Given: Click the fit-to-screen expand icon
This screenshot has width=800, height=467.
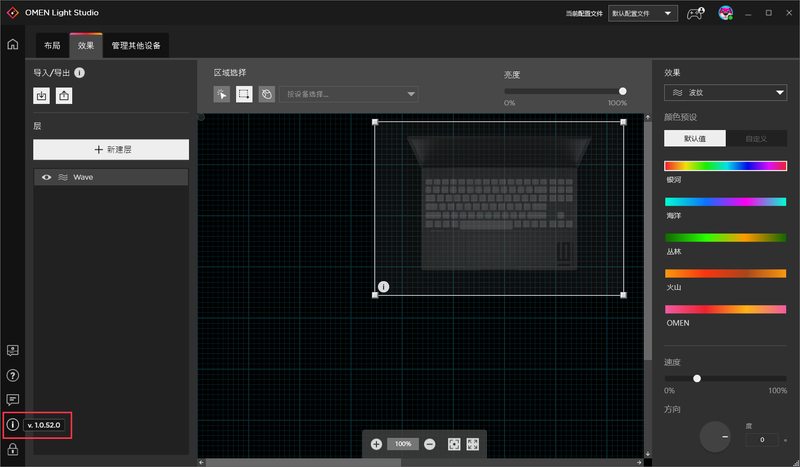Looking at the screenshot, I should (x=473, y=444).
